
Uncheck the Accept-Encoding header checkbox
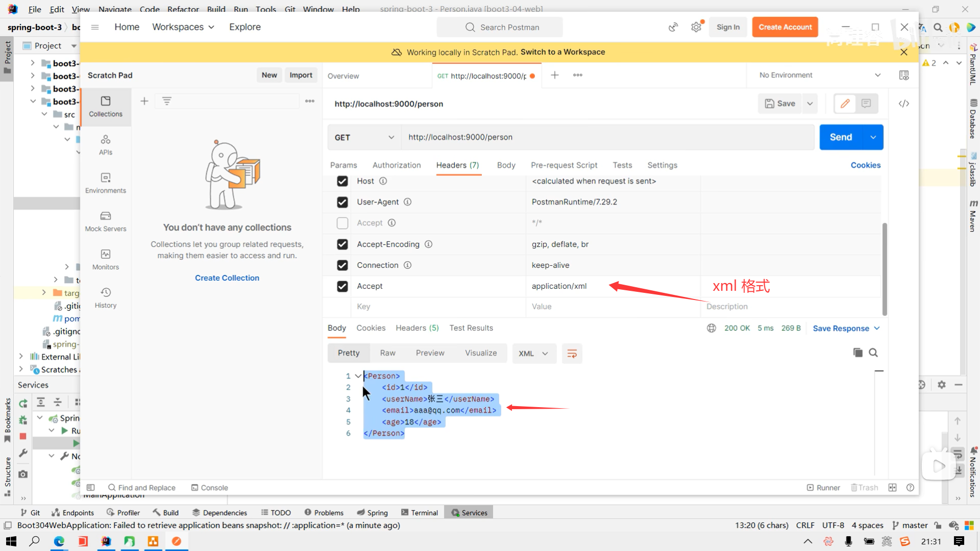pos(342,244)
